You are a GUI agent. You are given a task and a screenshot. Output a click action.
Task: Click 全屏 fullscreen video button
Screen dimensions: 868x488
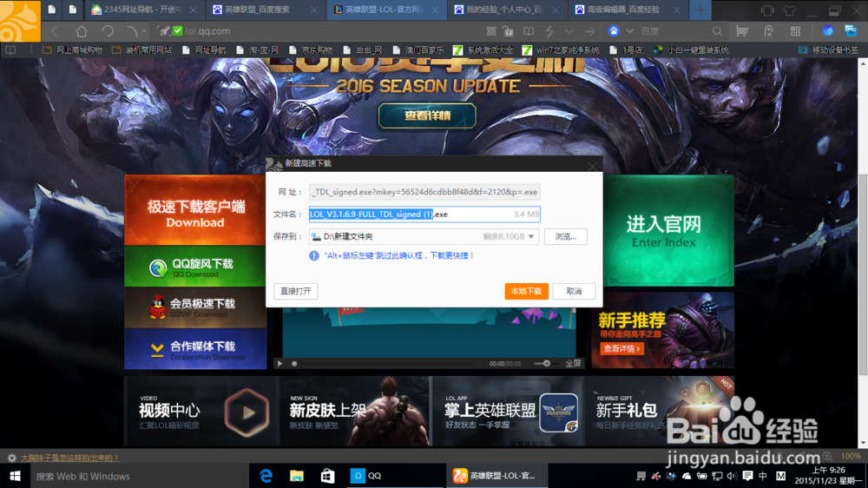tap(574, 364)
